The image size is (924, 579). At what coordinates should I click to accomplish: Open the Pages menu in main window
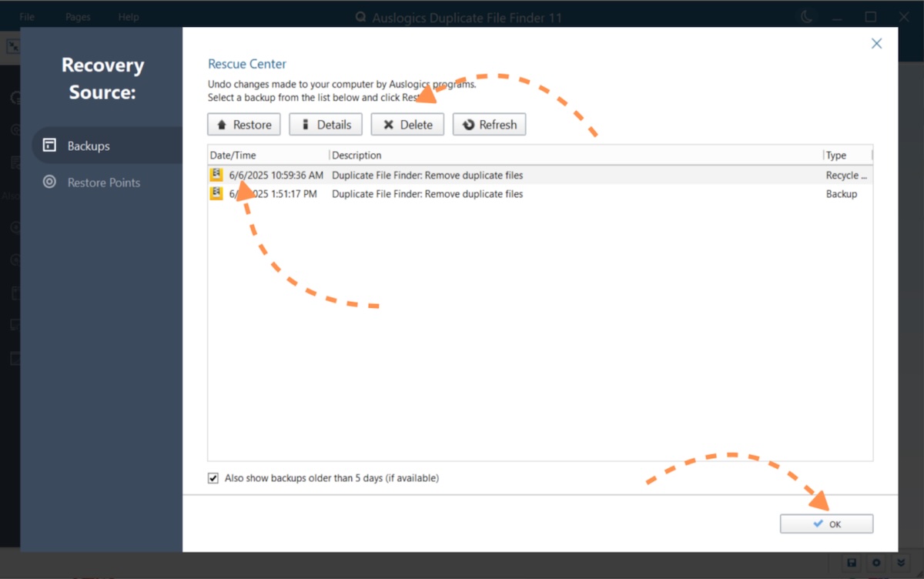78,17
